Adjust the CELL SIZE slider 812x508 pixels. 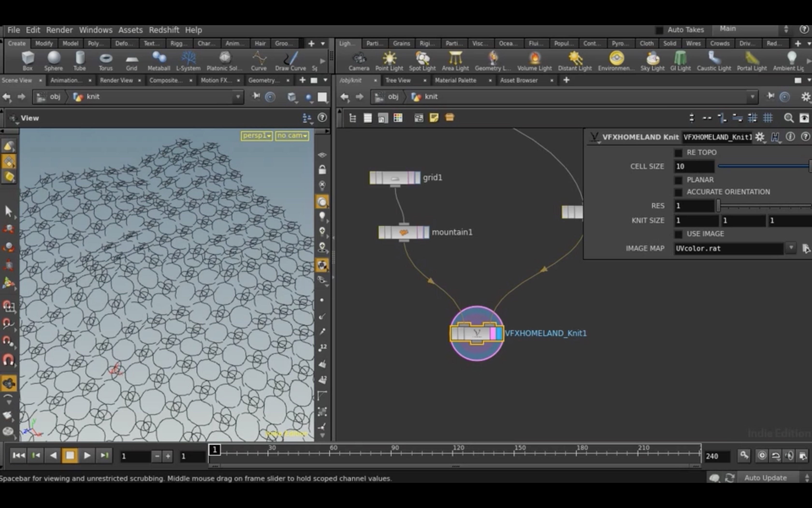pyautogui.click(x=765, y=166)
